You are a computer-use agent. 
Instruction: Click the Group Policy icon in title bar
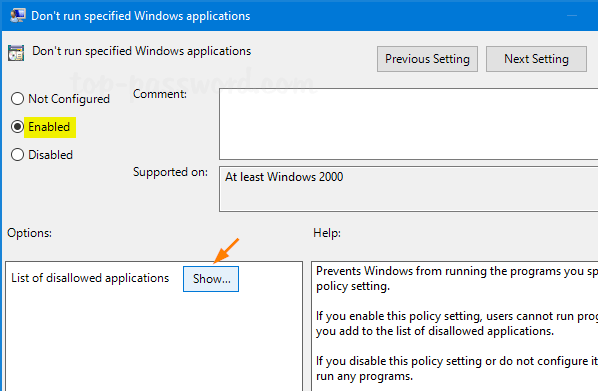click(18, 15)
